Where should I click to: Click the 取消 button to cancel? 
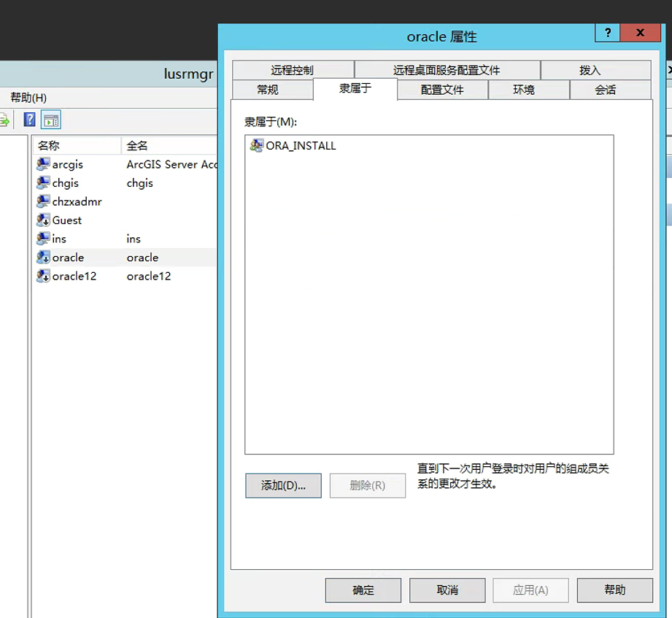click(x=447, y=590)
